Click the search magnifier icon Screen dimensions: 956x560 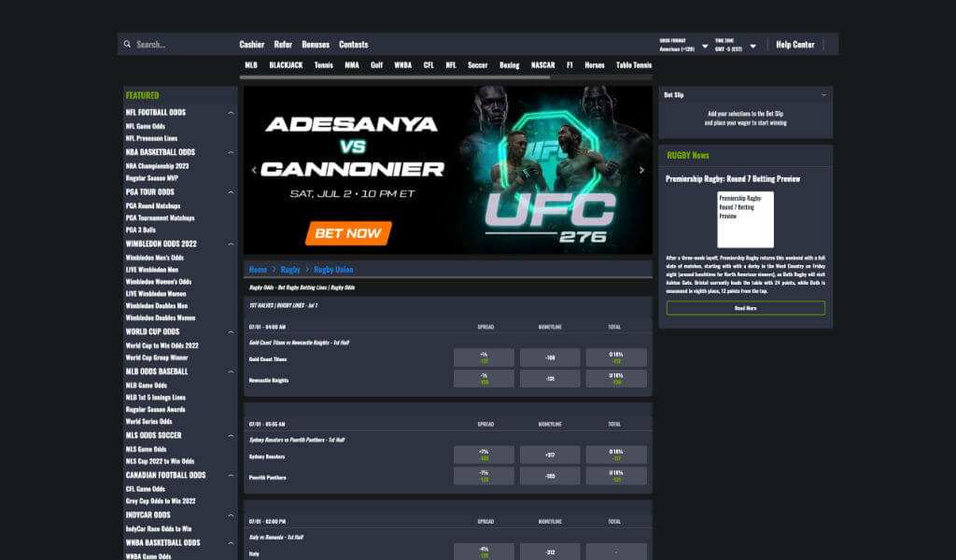(x=127, y=45)
